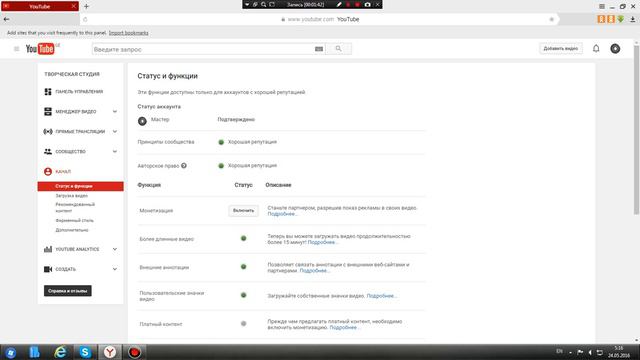640x360 pixels.
Task: Expand Менеджер видео section
Action: (115, 111)
